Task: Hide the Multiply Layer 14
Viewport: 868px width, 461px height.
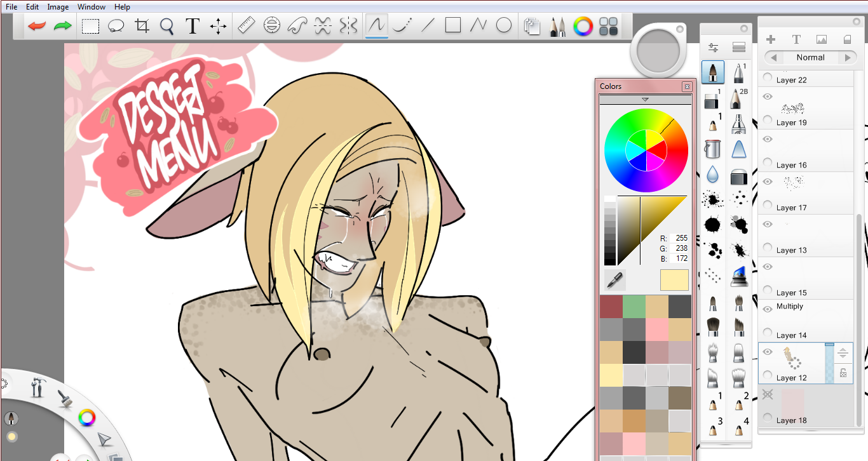Action: point(768,309)
